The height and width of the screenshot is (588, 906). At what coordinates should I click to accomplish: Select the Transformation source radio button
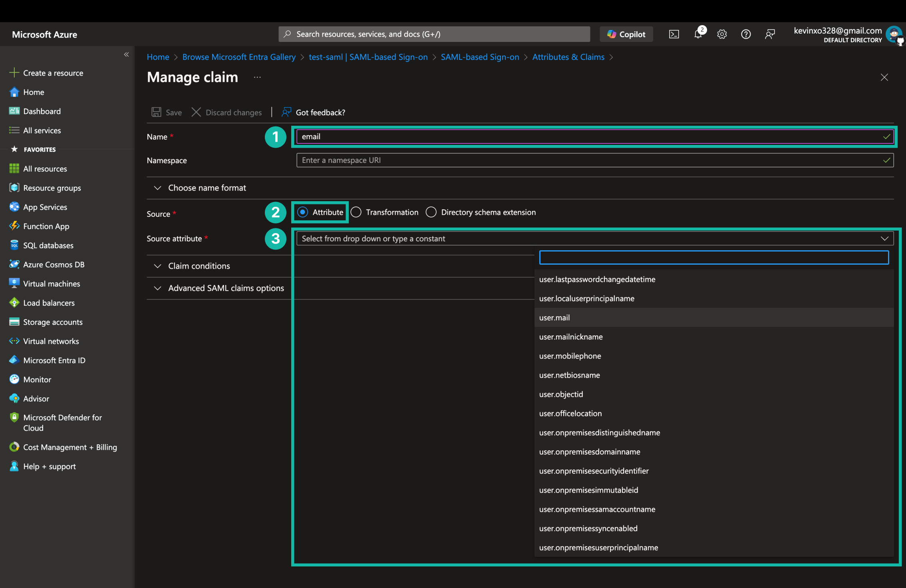(356, 212)
